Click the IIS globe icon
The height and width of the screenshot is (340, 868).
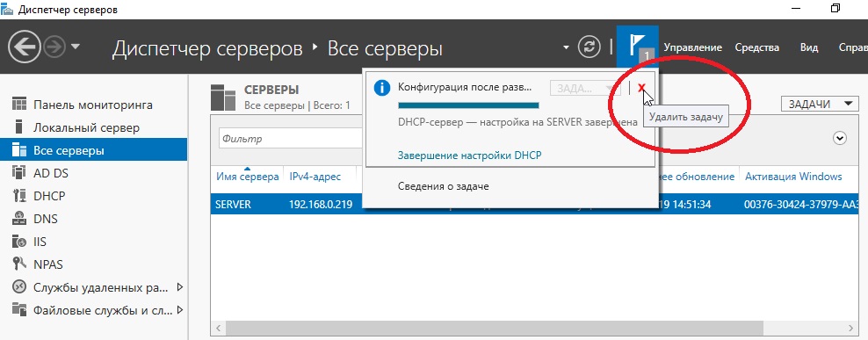pos(19,242)
